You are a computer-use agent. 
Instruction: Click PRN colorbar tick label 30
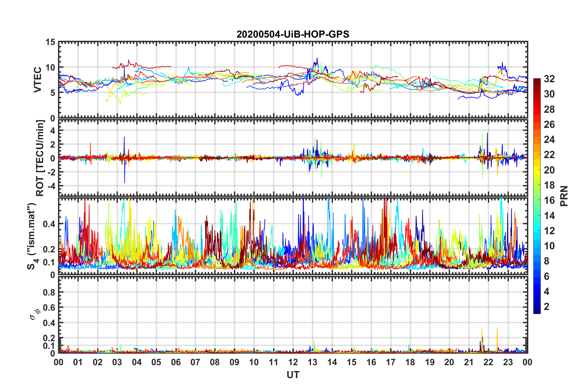(549, 94)
